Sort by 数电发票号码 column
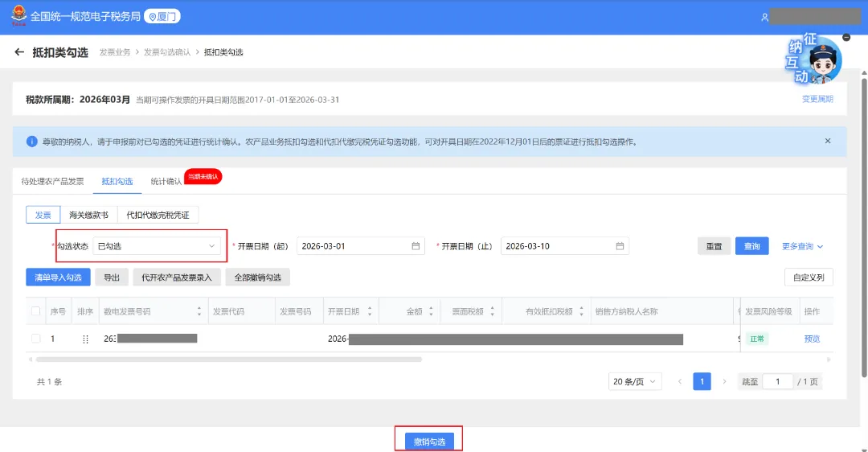Screen dimensions: 868x452 point(199,311)
